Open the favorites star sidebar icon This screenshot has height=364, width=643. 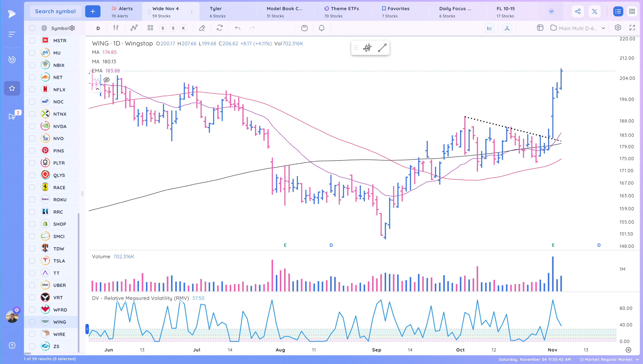click(x=12, y=88)
